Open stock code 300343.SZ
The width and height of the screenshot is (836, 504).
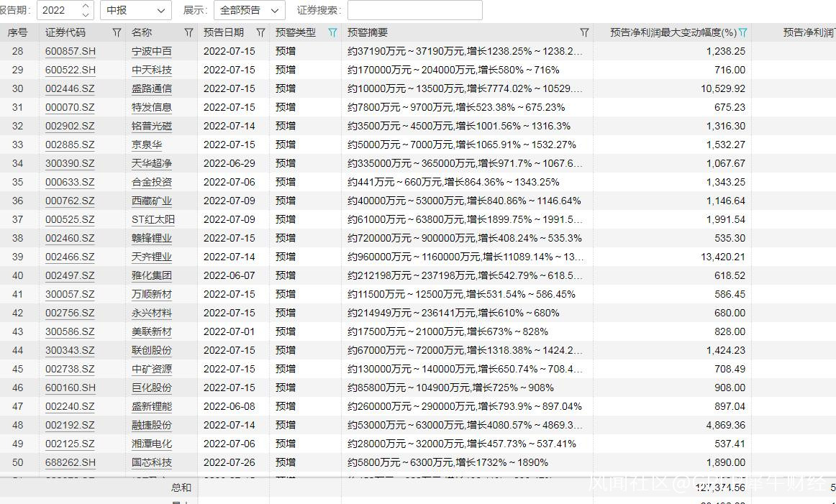(x=70, y=350)
